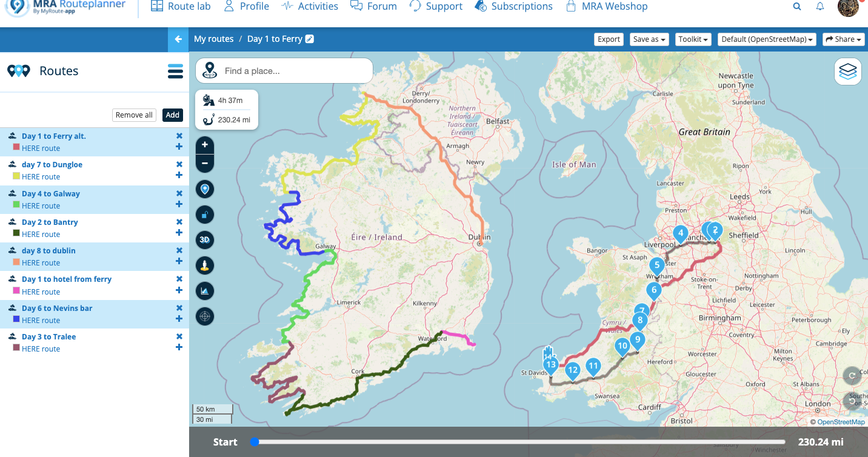Remove Day 2 to Bantry route
Image resolution: width=868 pixels, height=457 pixels.
179,222
